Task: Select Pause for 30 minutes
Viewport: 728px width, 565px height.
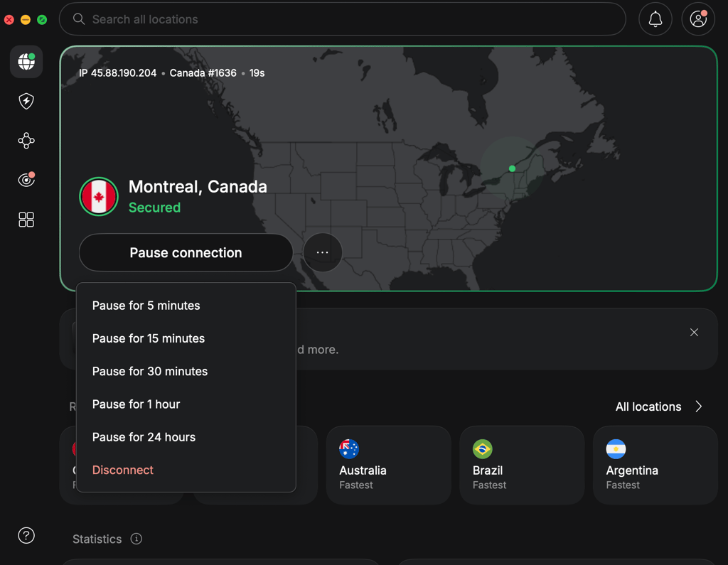Action: (x=186, y=372)
